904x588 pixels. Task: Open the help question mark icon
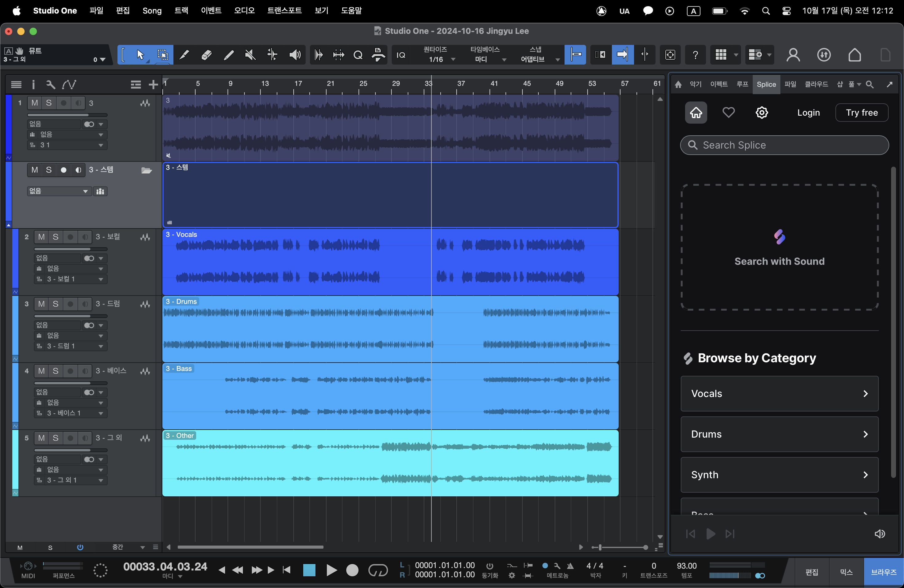(x=696, y=55)
